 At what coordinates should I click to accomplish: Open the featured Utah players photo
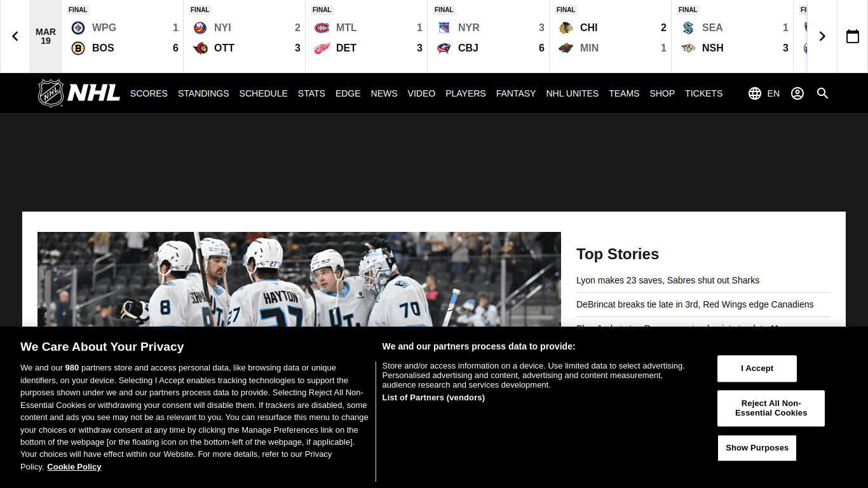(299, 280)
